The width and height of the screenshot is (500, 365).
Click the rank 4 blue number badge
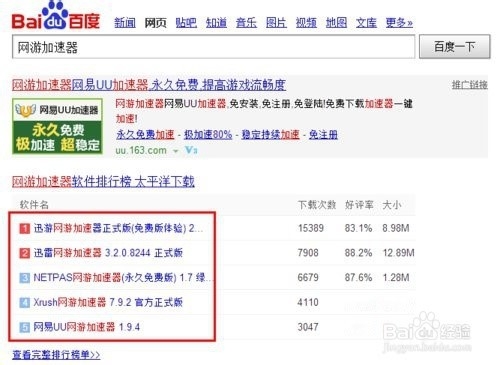tap(25, 303)
